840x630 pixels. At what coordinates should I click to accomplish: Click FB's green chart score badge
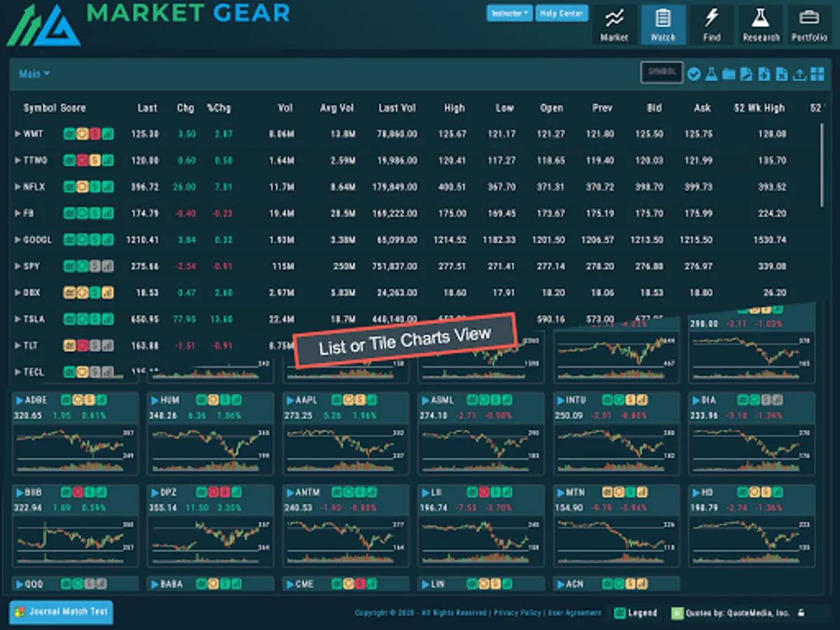coord(69,213)
